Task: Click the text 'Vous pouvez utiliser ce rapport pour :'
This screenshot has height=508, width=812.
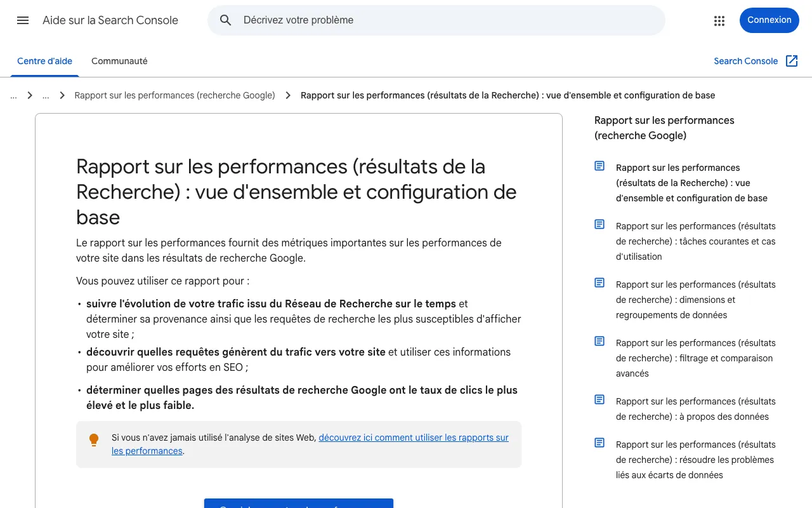Action: pyautogui.click(x=163, y=281)
